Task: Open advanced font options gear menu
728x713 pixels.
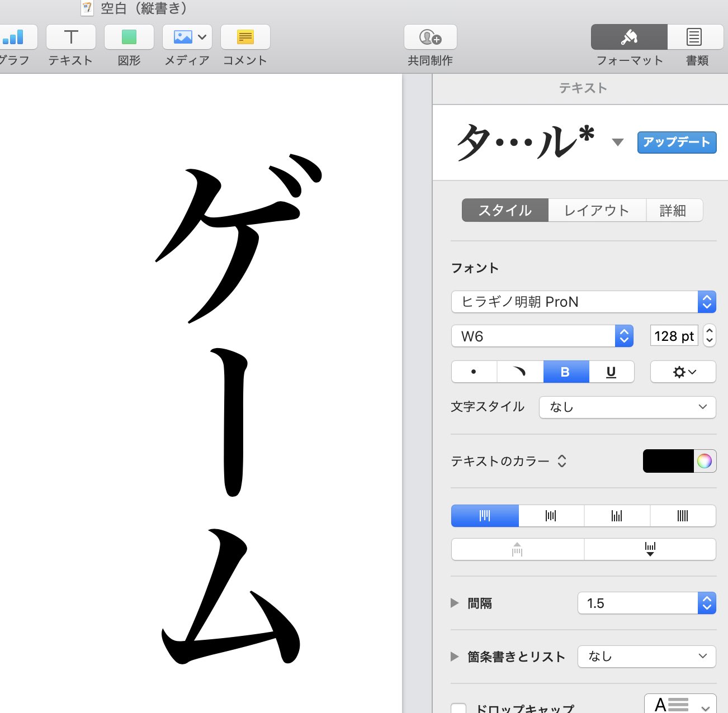Action: [x=683, y=372]
